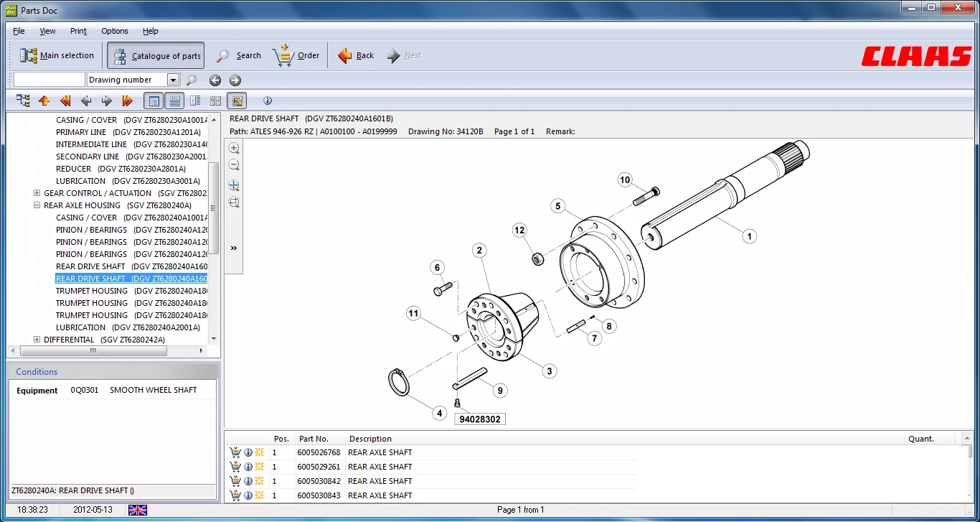The image size is (980, 522).
Task: Click callout number 1 on the drawing
Action: click(749, 236)
